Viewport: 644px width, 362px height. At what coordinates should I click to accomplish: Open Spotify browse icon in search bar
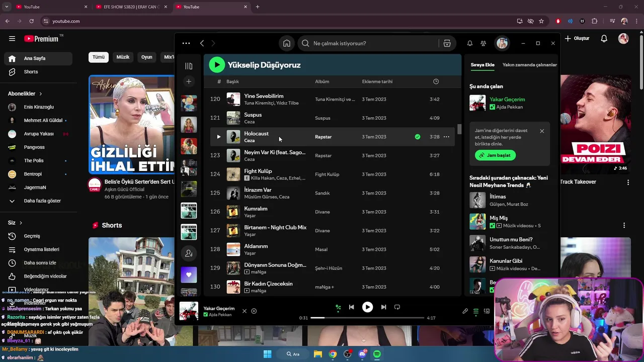click(x=447, y=43)
